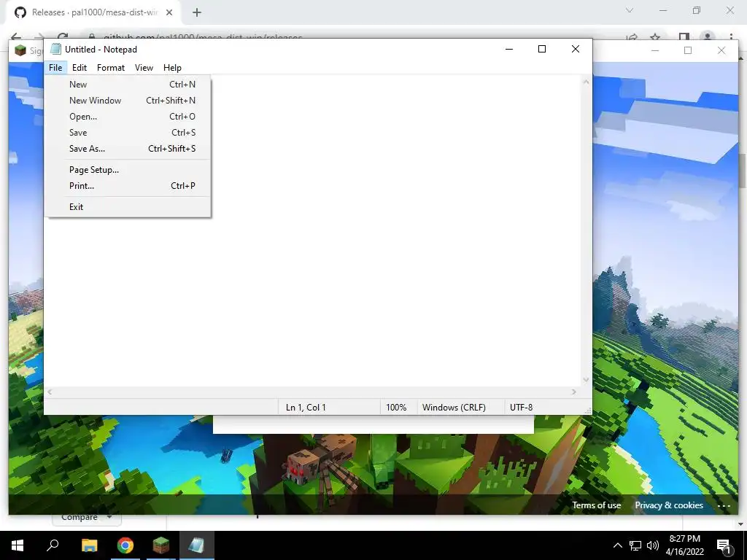Close the Minecraft launcher window
The image size is (747, 560).
click(x=721, y=50)
